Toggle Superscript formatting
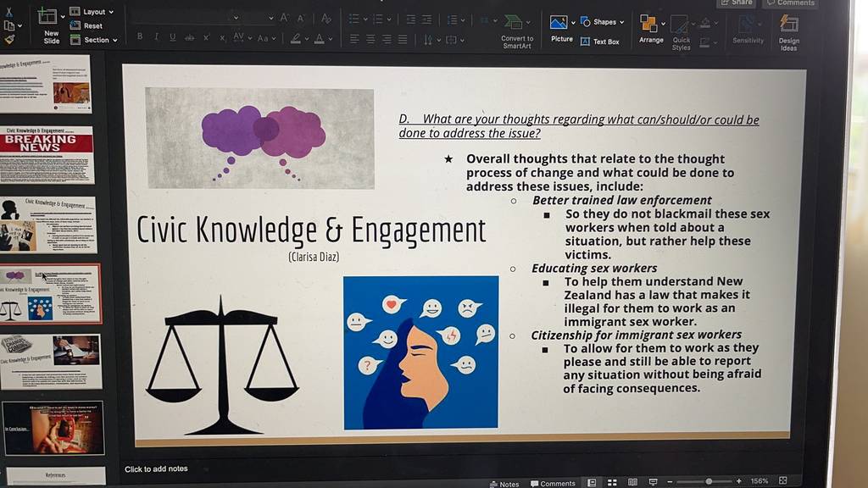This screenshot has width=868, height=488. (x=206, y=37)
